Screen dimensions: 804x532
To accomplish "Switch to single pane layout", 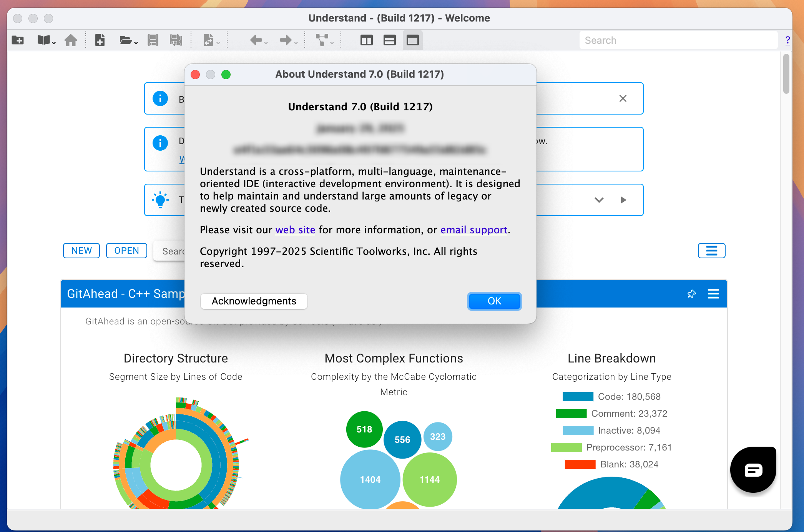I will click(x=413, y=40).
